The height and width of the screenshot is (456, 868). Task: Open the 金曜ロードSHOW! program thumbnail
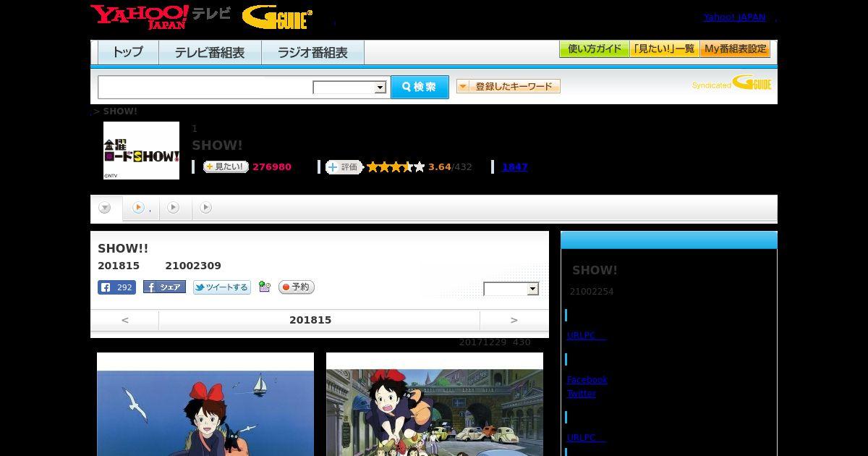point(141,151)
